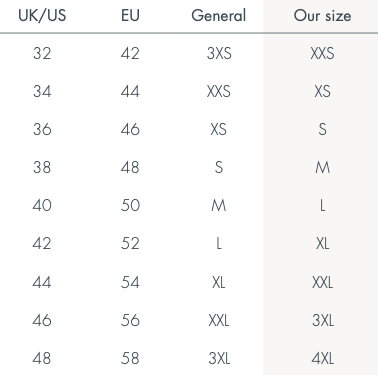Image resolution: width=378 pixels, height=375 pixels.
Task: Select M in the General column
Action: (219, 205)
